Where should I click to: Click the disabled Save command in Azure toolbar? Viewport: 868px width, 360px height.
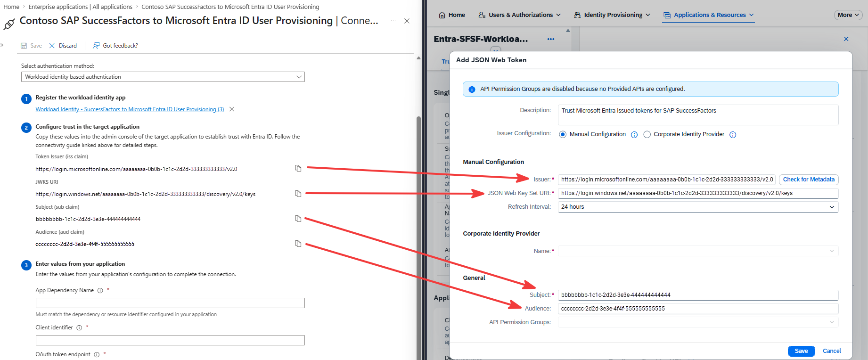[x=31, y=46]
